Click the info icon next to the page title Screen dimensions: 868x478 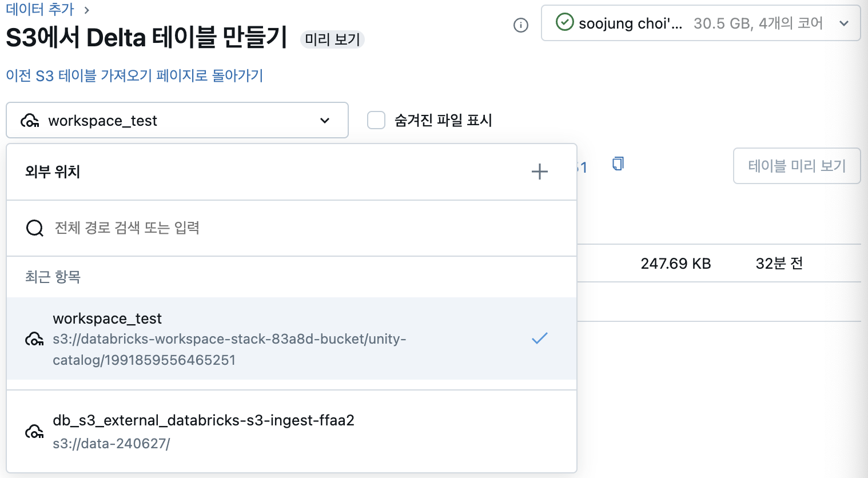pos(521,25)
